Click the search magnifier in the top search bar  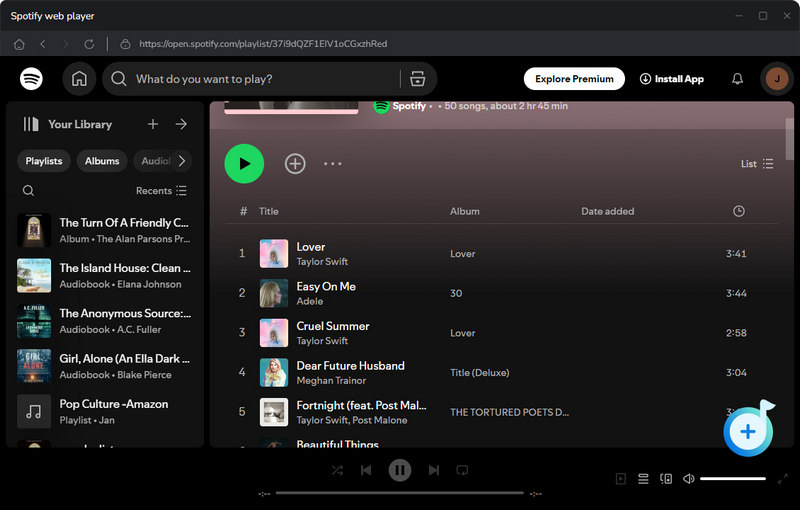119,79
